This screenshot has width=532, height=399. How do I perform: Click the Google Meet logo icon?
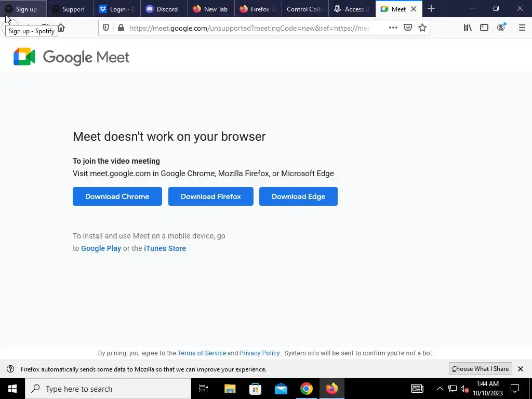[x=24, y=57]
